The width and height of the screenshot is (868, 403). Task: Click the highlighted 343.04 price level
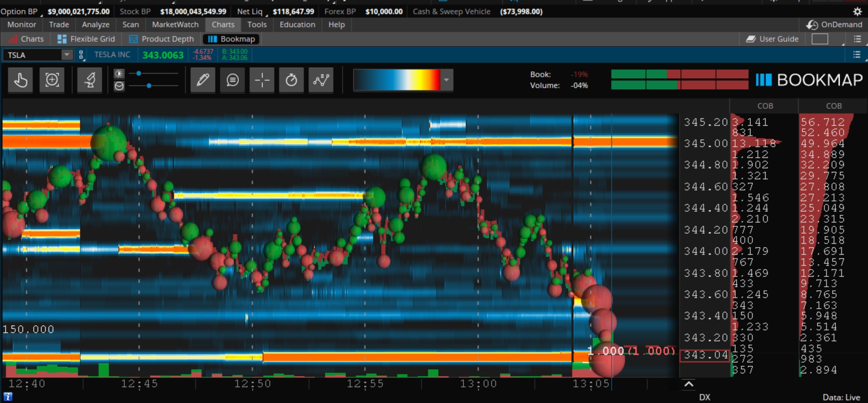point(705,355)
